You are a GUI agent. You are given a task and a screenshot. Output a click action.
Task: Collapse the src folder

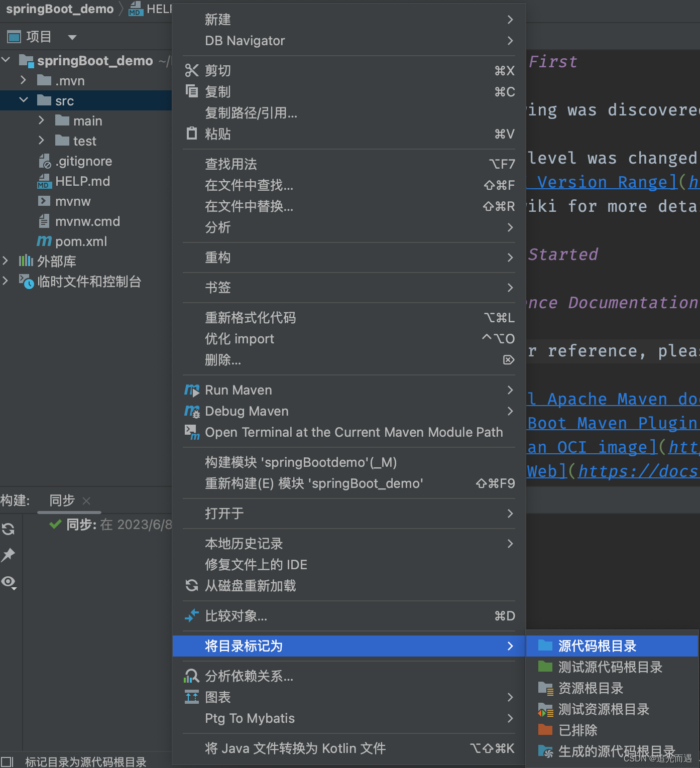coord(23,100)
